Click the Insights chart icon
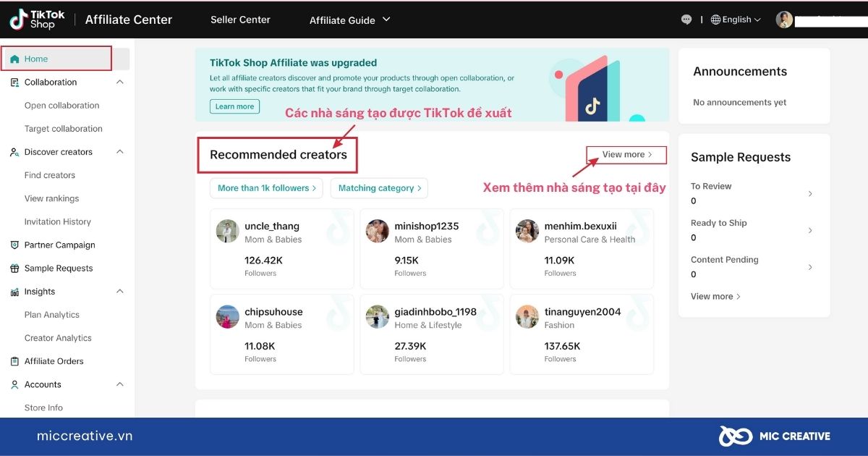 pyautogui.click(x=14, y=292)
